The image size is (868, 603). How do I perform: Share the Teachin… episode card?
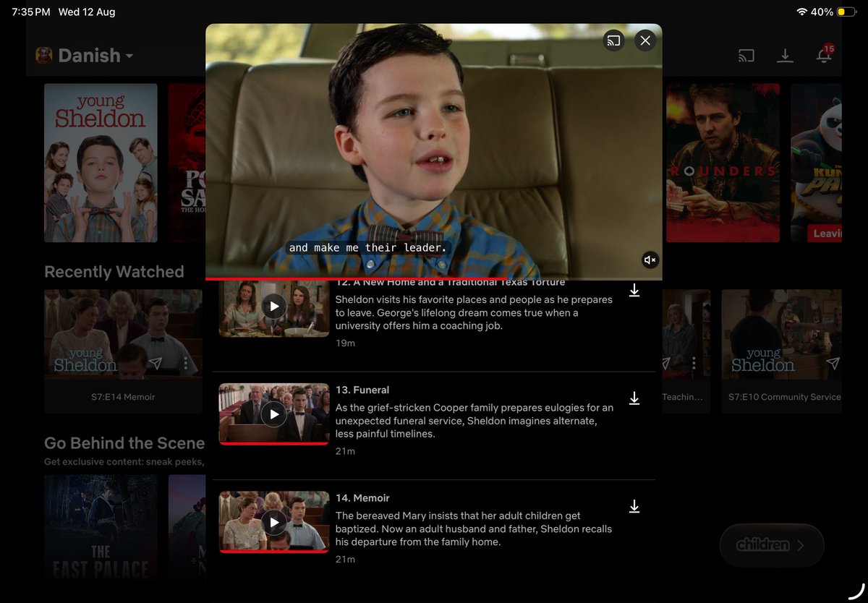point(665,363)
